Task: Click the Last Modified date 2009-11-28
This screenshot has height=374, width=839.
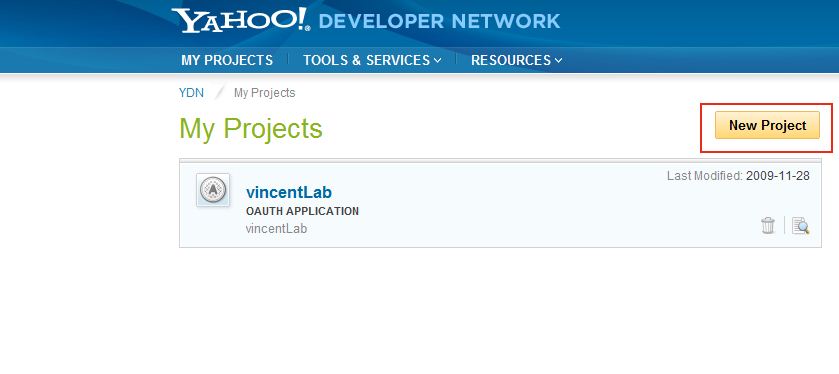Action: pyautogui.click(x=777, y=175)
